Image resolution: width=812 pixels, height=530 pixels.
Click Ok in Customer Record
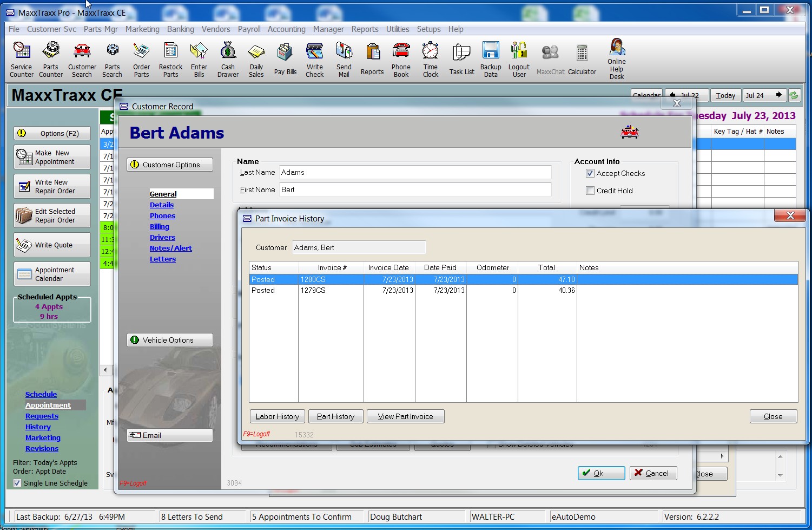tap(602, 473)
